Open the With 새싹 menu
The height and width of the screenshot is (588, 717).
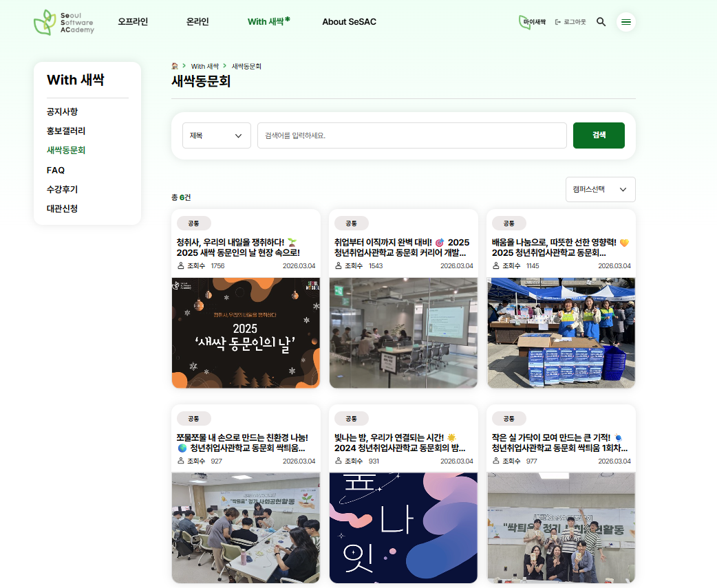[269, 21]
